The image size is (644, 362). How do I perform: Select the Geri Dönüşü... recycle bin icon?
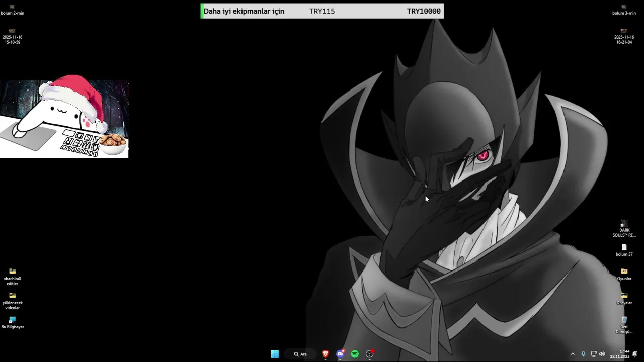(x=624, y=325)
